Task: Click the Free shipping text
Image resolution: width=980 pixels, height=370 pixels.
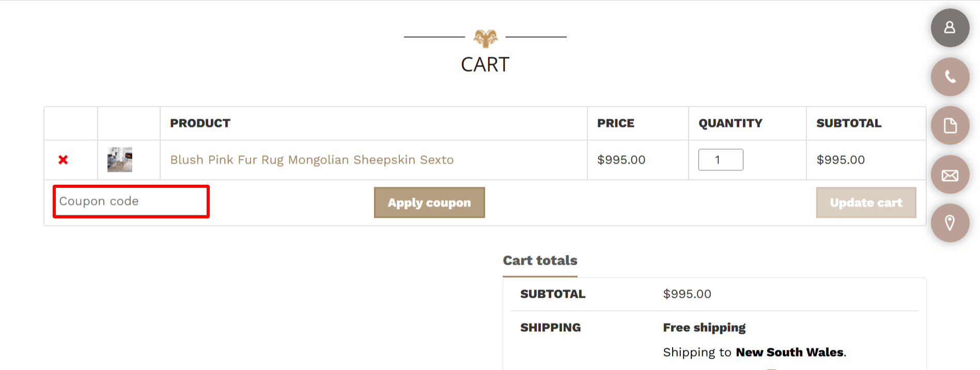Action: (704, 327)
